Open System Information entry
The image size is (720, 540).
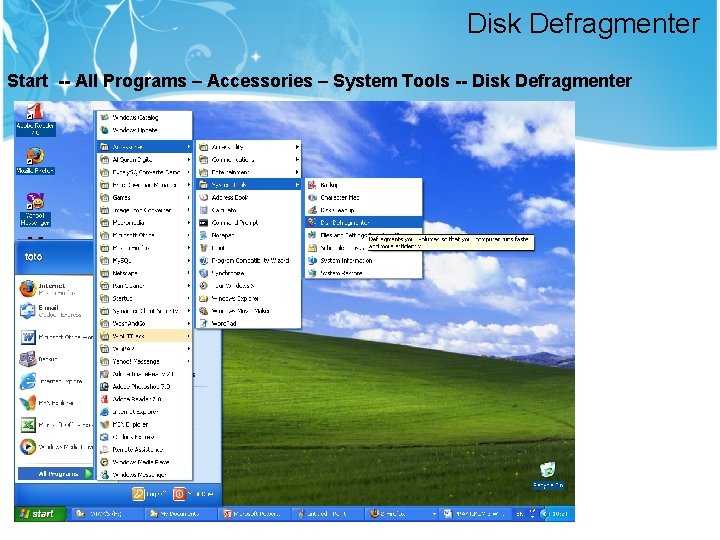click(363, 260)
